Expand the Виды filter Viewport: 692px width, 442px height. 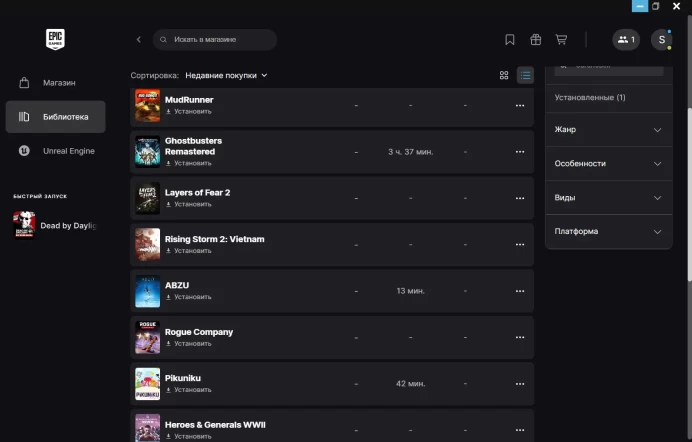click(609, 198)
